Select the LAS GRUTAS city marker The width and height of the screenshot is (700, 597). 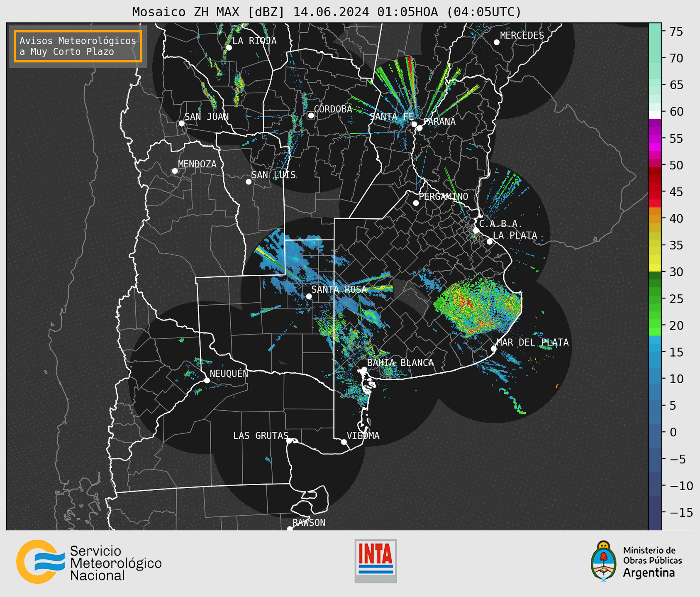pos(289,441)
